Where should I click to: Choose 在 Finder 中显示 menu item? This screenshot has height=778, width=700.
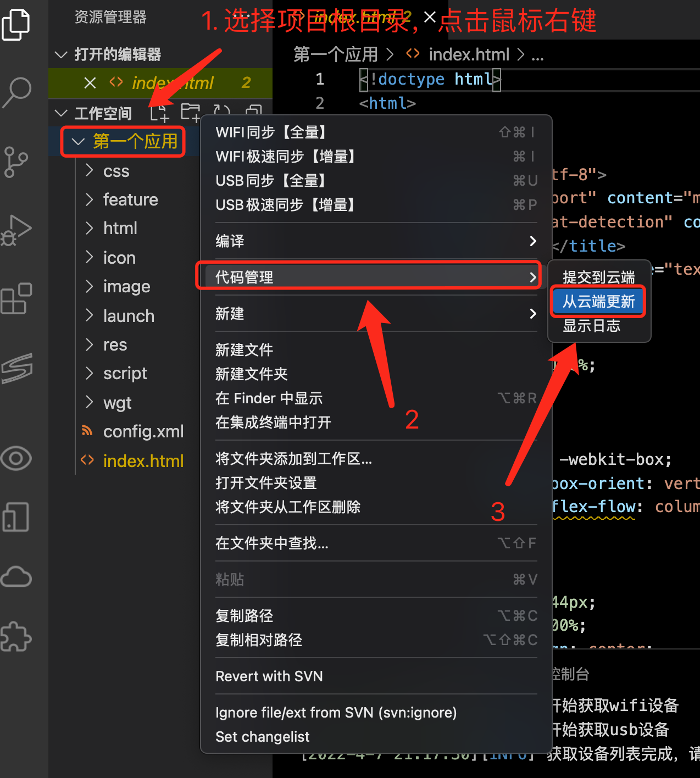point(376,398)
